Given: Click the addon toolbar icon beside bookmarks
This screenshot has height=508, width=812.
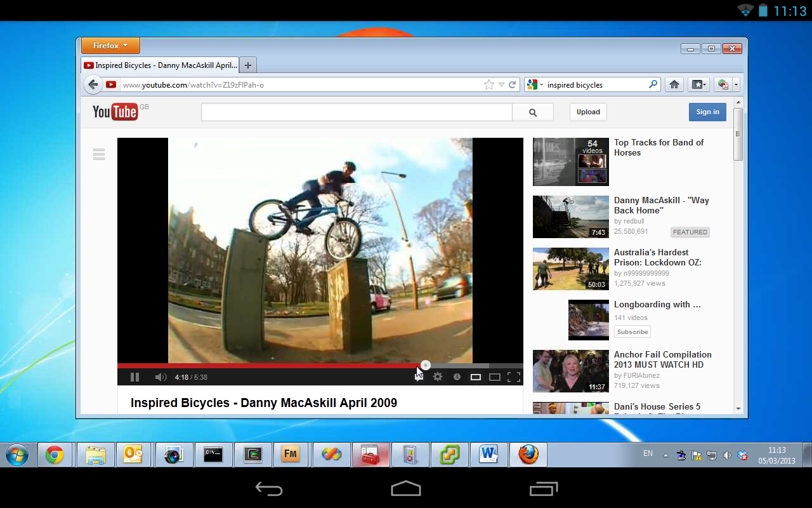Looking at the screenshot, I should point(722,84).
